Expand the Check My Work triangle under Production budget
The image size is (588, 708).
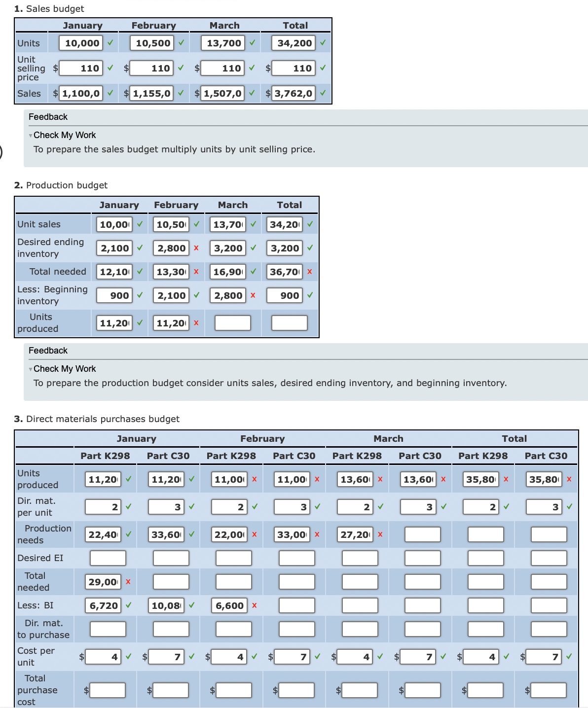[31, 368]
